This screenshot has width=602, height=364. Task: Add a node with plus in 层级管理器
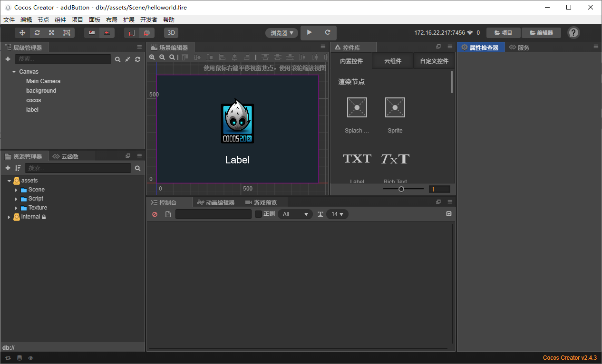coord(8,59)
